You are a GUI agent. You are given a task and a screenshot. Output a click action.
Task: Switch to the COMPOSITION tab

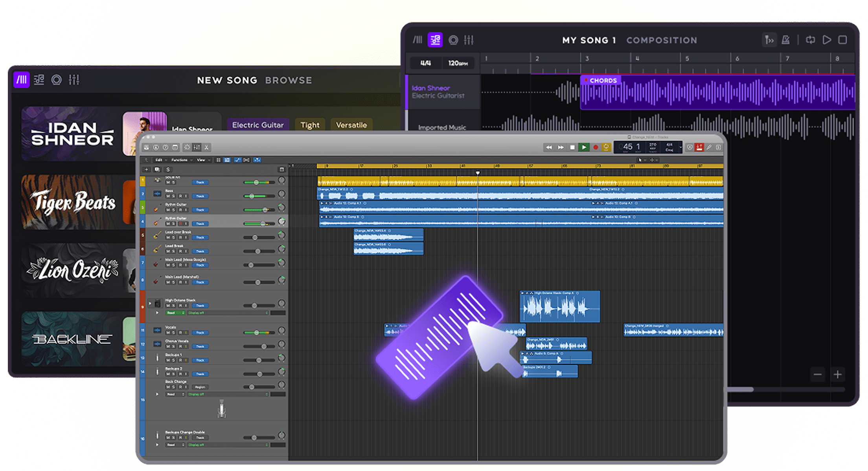click(x=661, y=40)
